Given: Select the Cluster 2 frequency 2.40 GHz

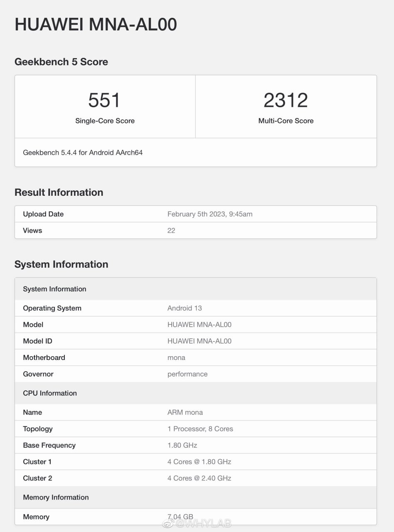Looking at the screenshot, I should (x=199, y=478).
